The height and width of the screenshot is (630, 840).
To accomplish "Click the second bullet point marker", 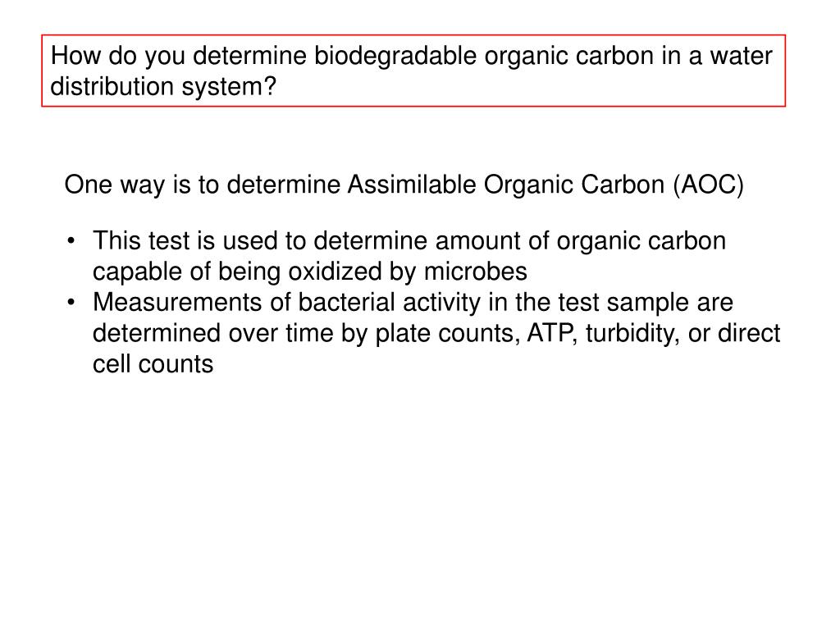I will [x=71, y=303].
